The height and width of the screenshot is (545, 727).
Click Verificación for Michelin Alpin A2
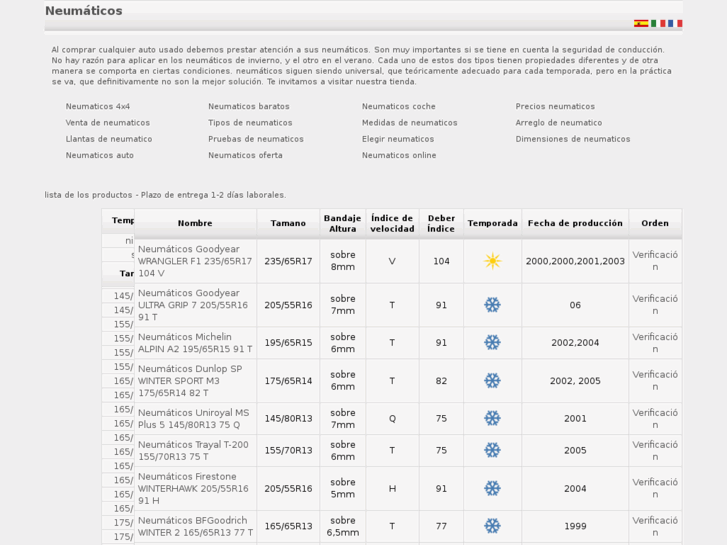[655, 342]
